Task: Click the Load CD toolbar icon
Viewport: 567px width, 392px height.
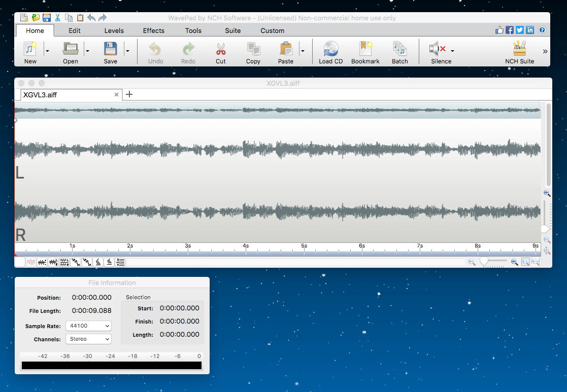Action: 330,50
